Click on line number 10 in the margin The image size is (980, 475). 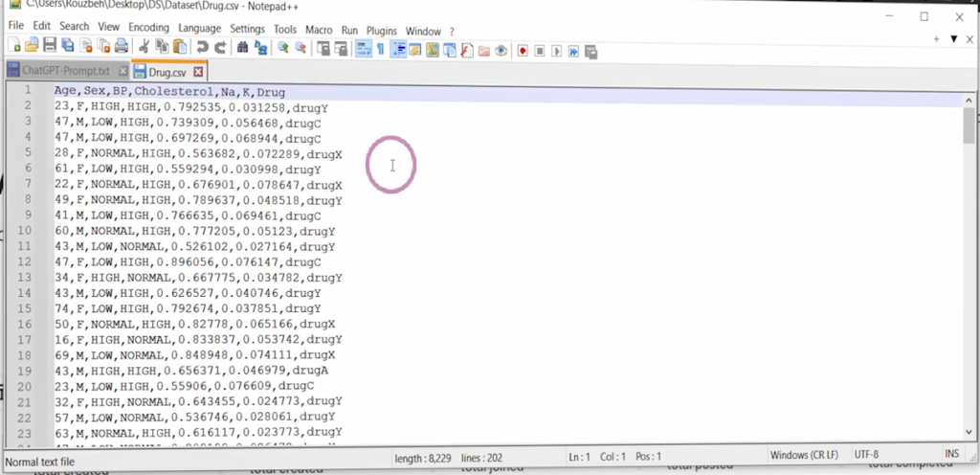point(29,231)
